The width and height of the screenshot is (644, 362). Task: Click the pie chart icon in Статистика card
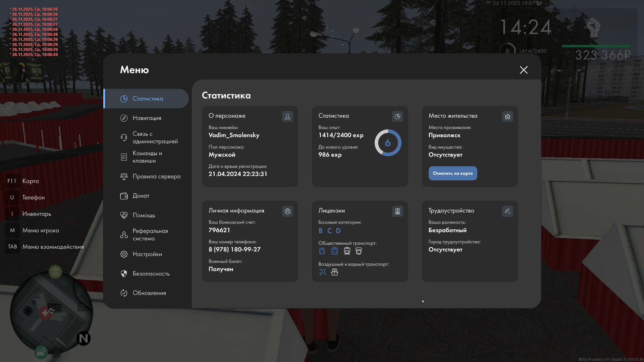point(397,116)
